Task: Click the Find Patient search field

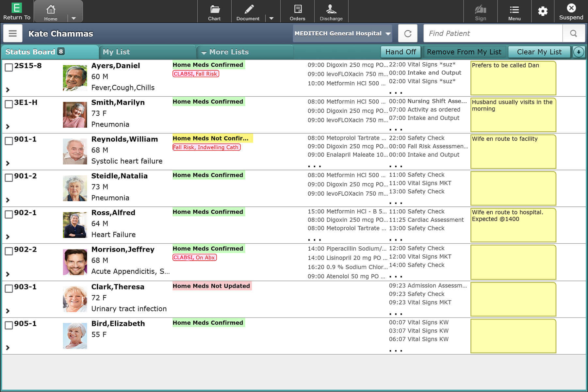Action: click(493, 34)
